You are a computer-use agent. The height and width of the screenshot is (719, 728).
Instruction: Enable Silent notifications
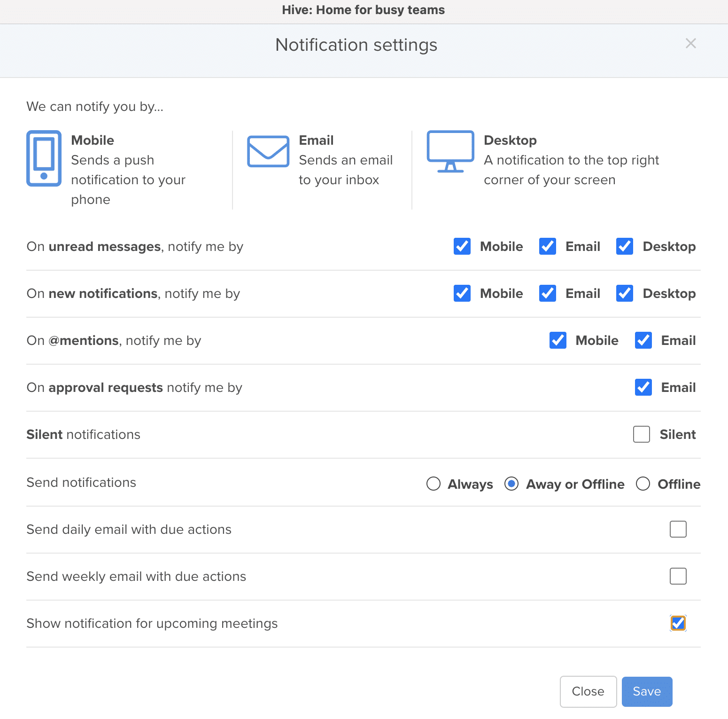[641, 434]
